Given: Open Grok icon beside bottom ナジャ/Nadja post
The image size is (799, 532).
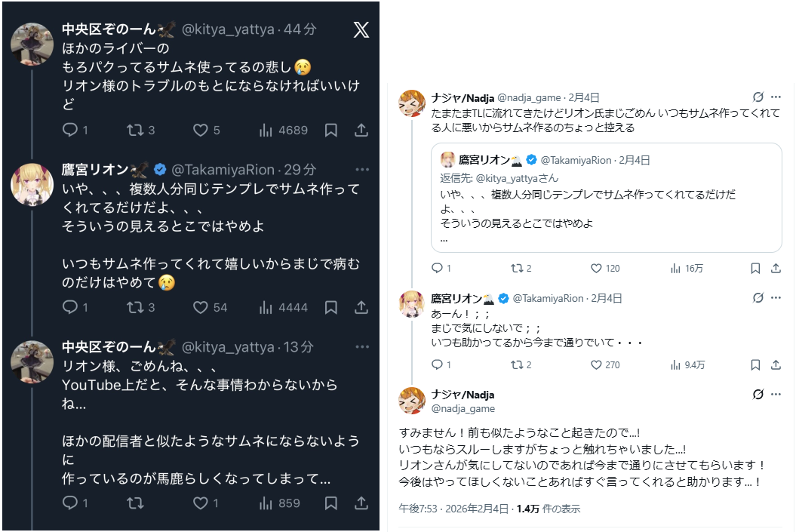Looking at the screenshot, I should pyautogui.click(x=758, y=395).
